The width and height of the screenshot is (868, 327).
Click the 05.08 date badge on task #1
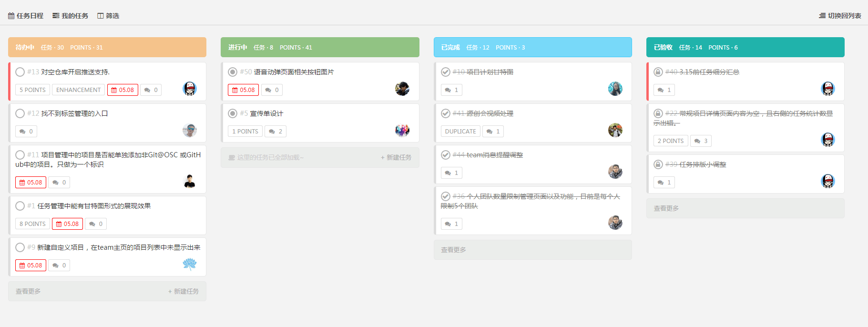tap(67, 224)
